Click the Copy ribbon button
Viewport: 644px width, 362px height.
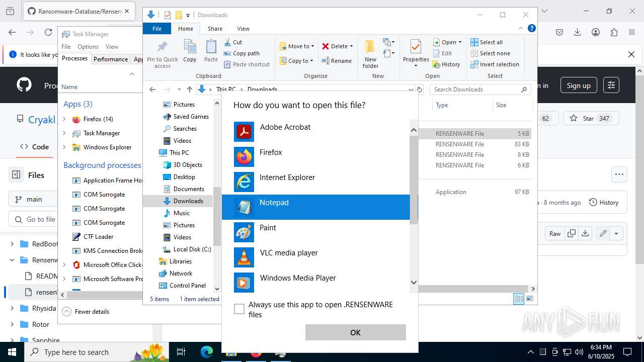coord(190,51)
